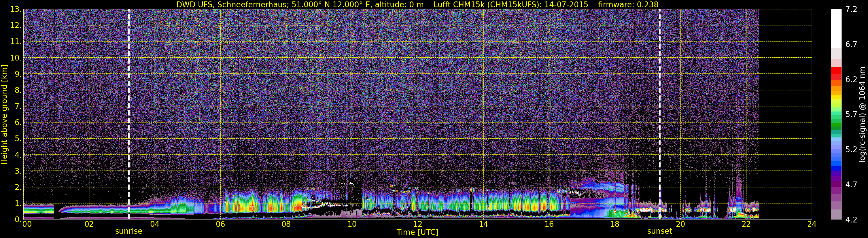The width and height of the screenshot is (868, 238).
Task: Click the 'firmware: 0.238' text in title
Action: pyautogui.click(x=628, y=4)
